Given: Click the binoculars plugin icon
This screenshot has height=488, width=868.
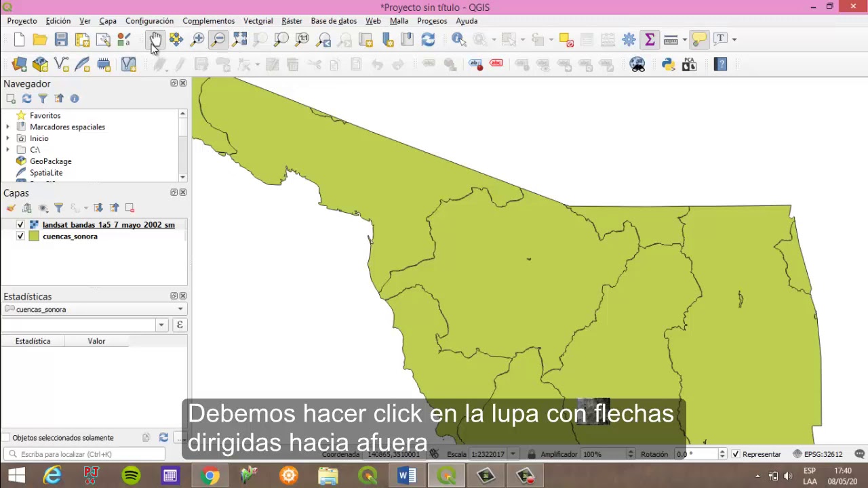Looking at the screenshot, I should tap(637, 64).
